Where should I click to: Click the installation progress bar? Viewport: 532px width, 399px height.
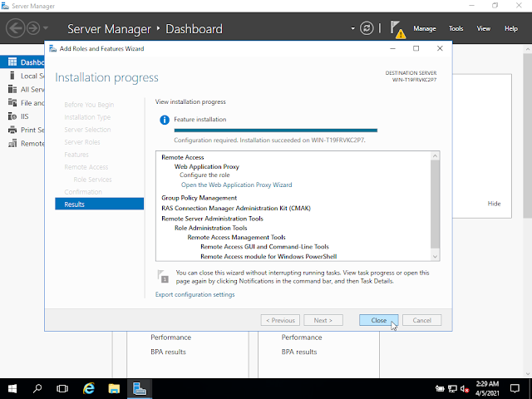[275, 131]
